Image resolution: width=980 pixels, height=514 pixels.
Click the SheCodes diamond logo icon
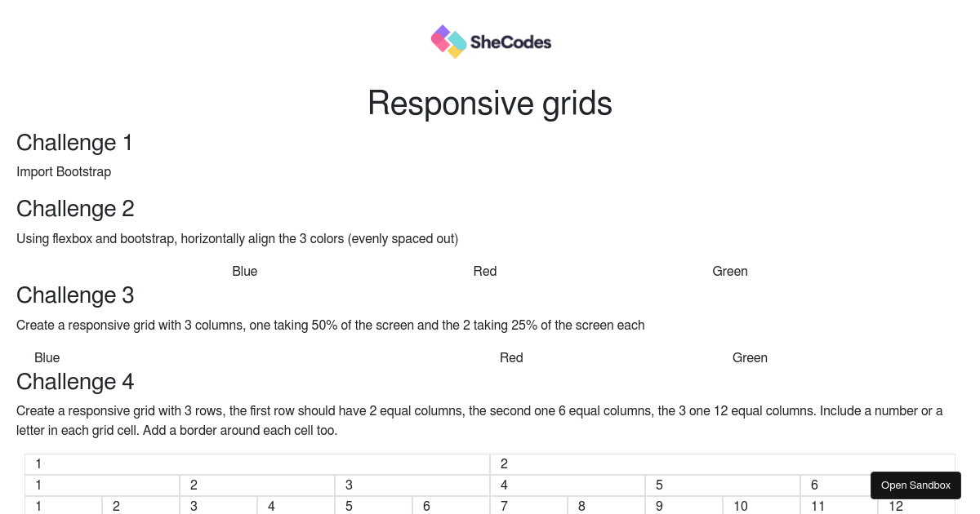(448, 41)
